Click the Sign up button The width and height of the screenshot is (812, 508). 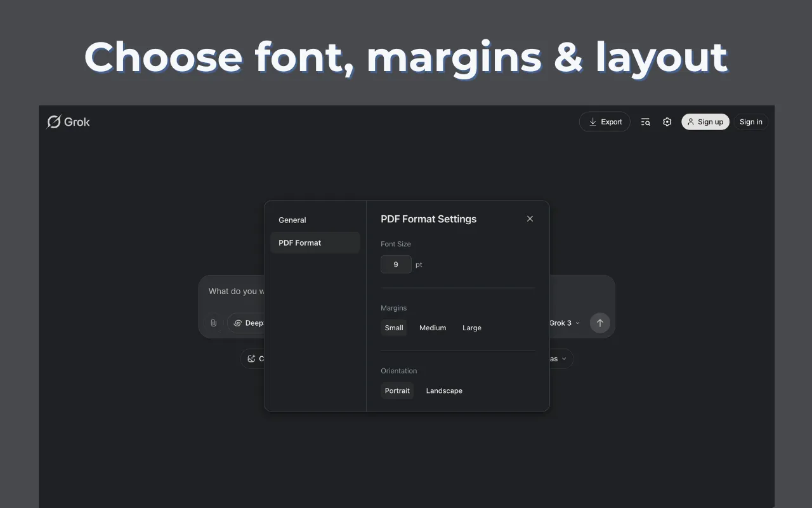tap(705, 122)
